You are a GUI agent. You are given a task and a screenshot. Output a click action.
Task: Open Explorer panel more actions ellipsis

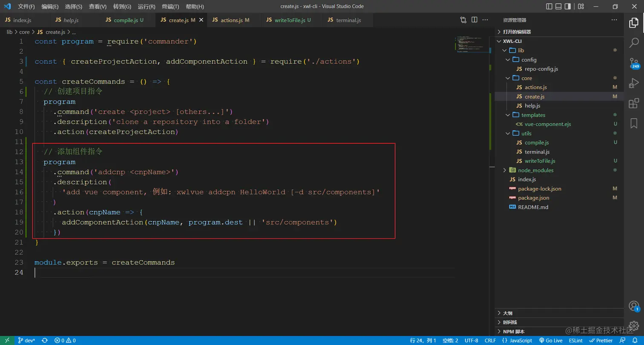point(614,20)
